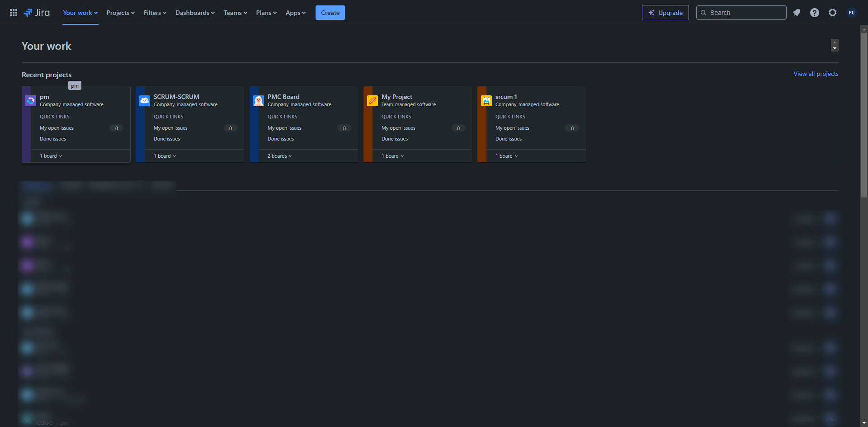Expand the 2 boards dropdown in PMC Board
The height and width of the screenshot is (427, 868).
(x=279, y=156)
